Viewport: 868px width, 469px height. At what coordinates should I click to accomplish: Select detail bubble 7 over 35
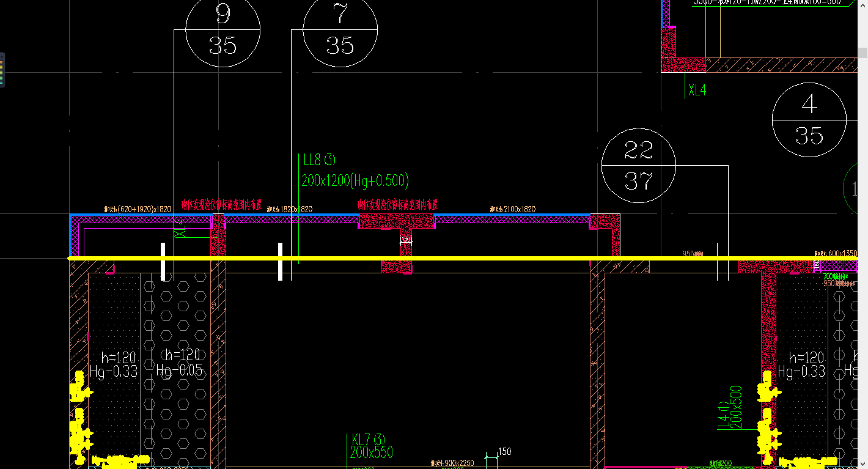click(x=340, y=29)
